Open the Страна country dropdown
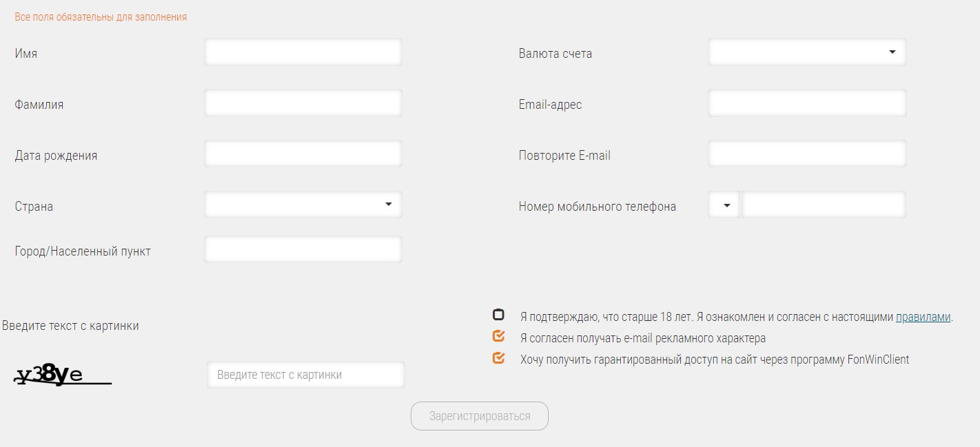980x447 pixels. click(x=303, y=205)
